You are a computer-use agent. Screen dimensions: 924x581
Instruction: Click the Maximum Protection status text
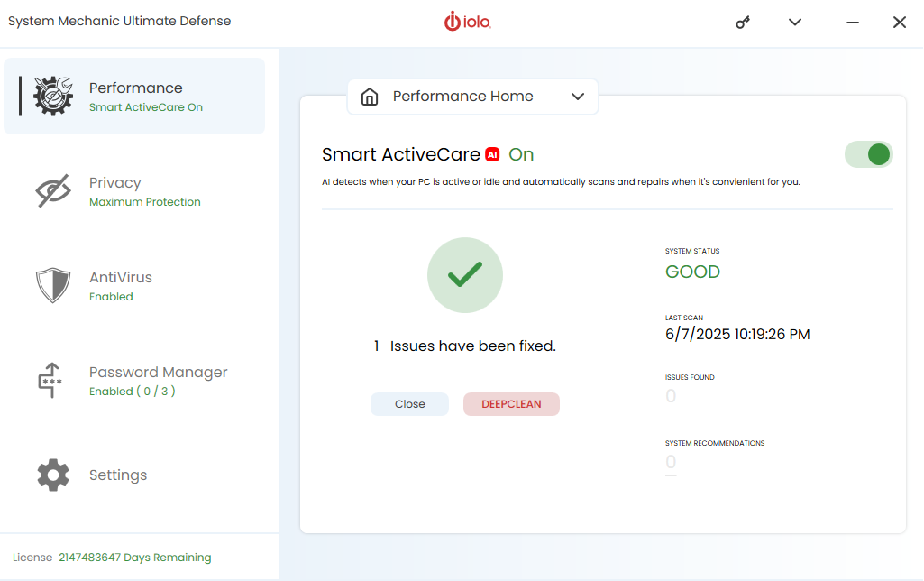(x=145, y=202)
